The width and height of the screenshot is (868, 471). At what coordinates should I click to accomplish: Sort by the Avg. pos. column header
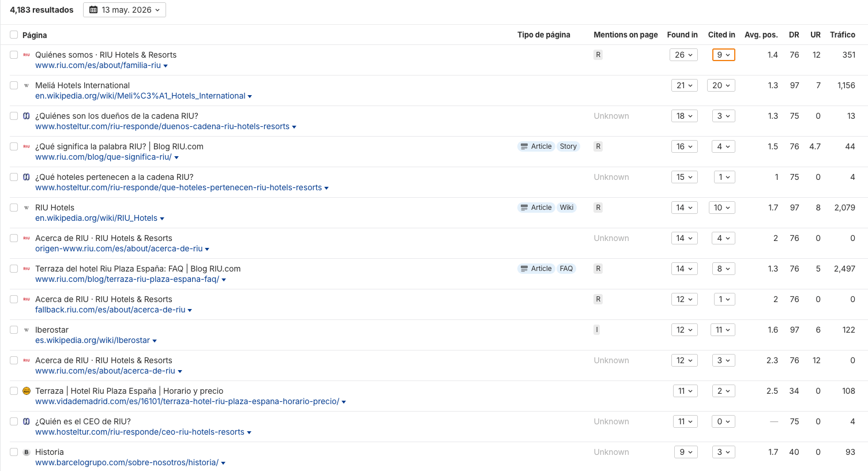coord(761,35)
